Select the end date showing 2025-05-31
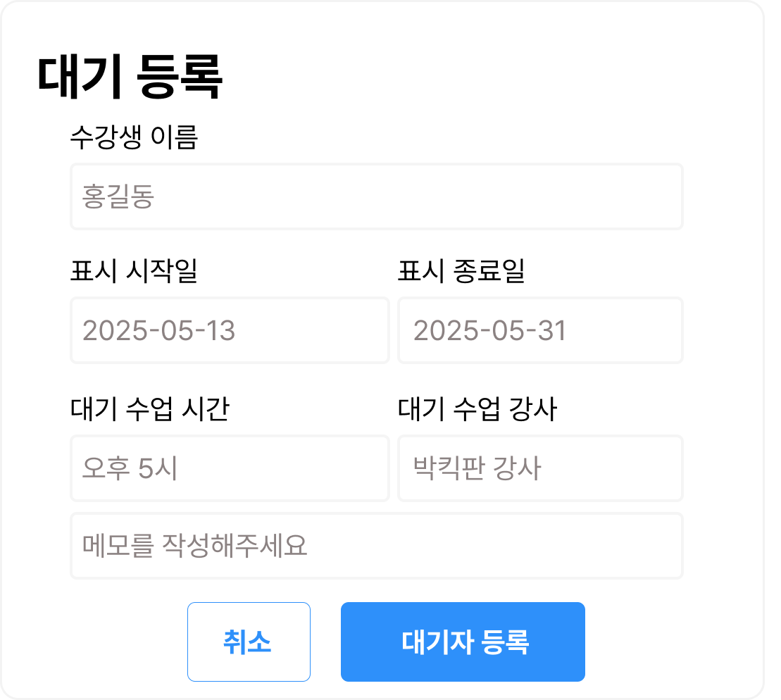Image resolution: width=781 pixels, height=700 pixels. click(x=540, y=330)
